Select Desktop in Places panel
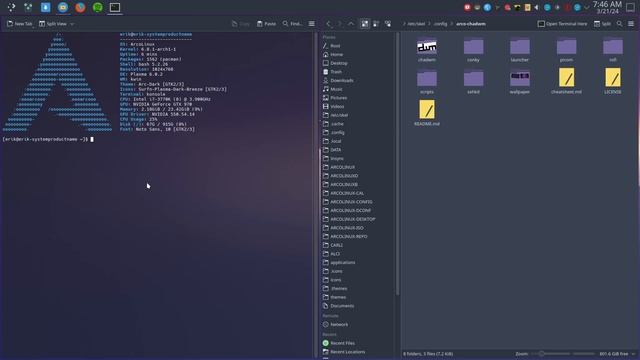 coord(358,63)
